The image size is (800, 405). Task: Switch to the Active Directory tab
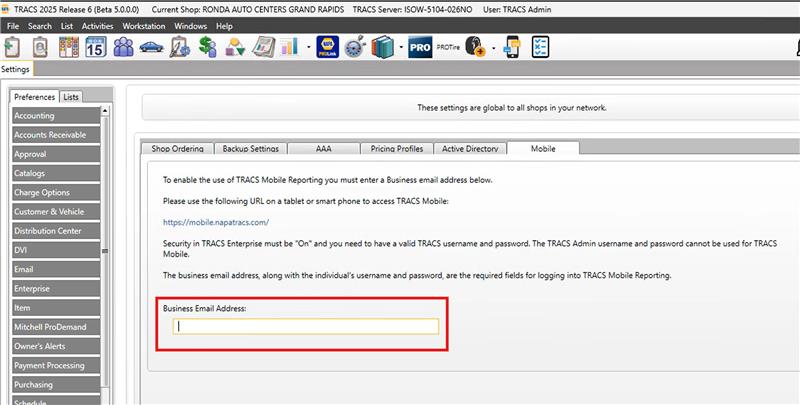(x=470, y=148)
